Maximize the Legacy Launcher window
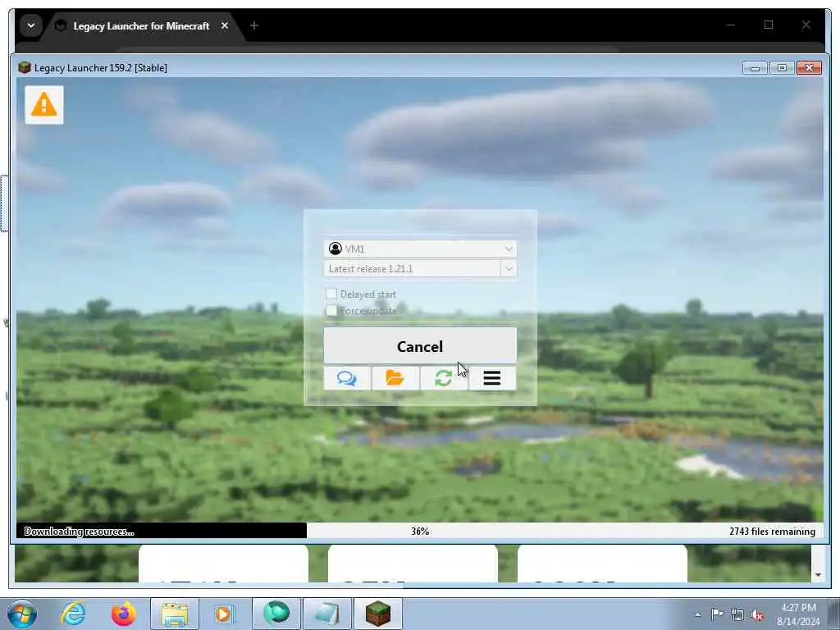 click(782, 68)
